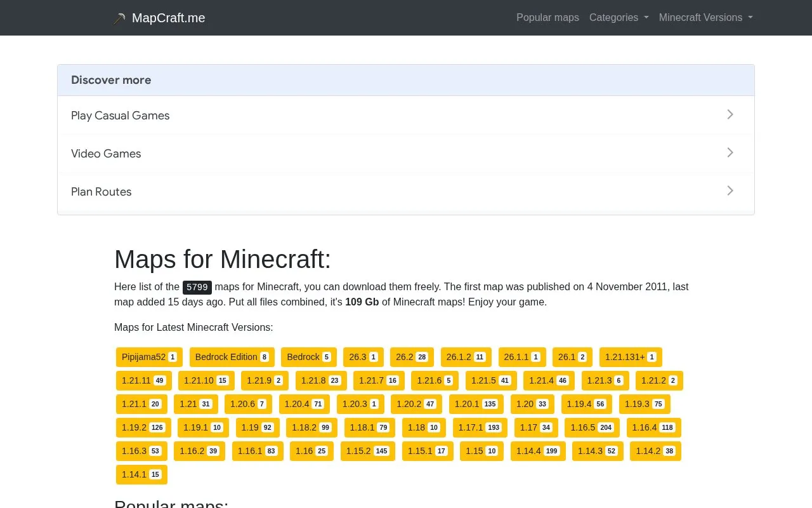This screenshot has width=812, height=508.
Task: Open maps for version 1.14.4
Action: 538,451
